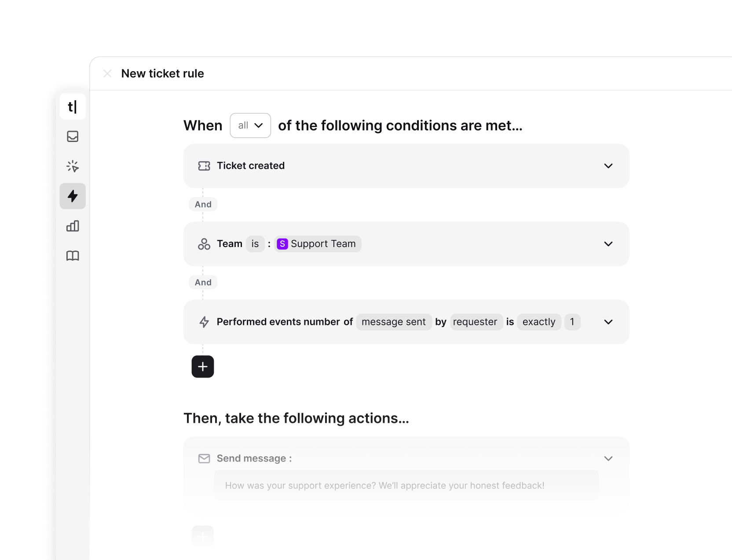Click the cursor-sparkle tracking icon in sidebar

73,166
